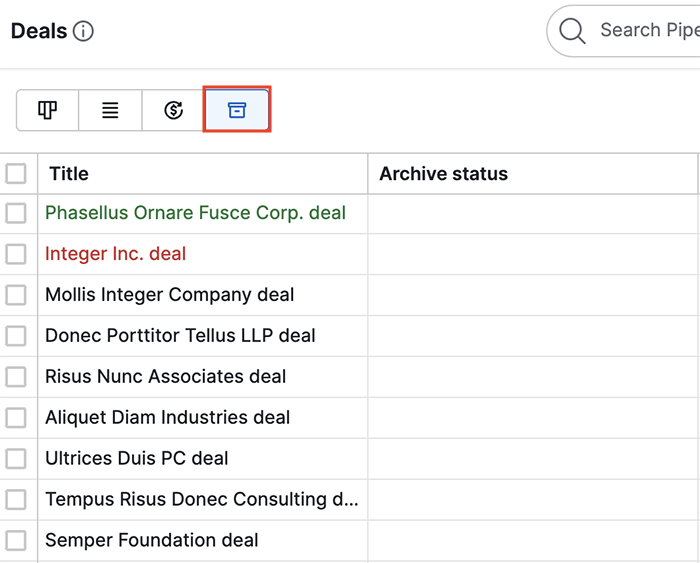The image size is (700, 563).
Task: Mark the Risus Nunc Associates deal checkbox
Action: click(16, 377)
